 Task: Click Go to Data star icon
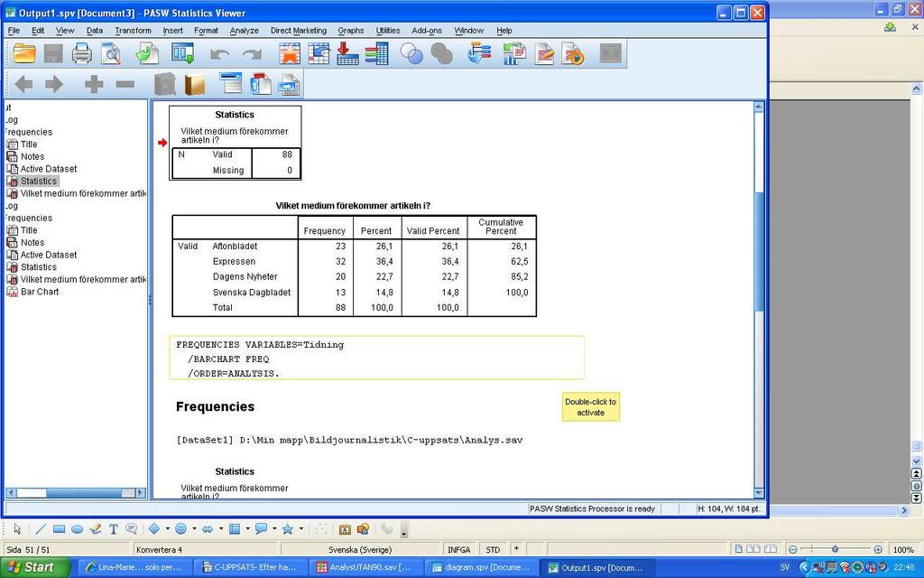click(290, 53)
